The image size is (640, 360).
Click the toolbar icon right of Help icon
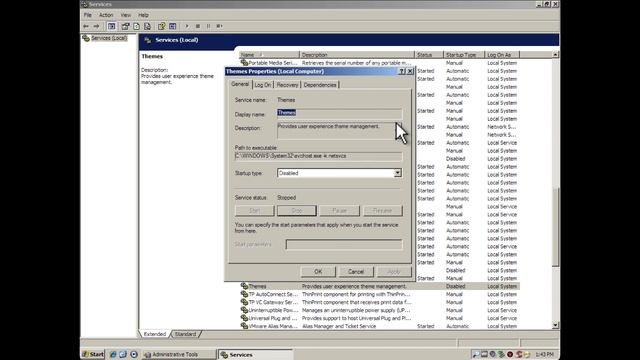click(x=173, y=26)
